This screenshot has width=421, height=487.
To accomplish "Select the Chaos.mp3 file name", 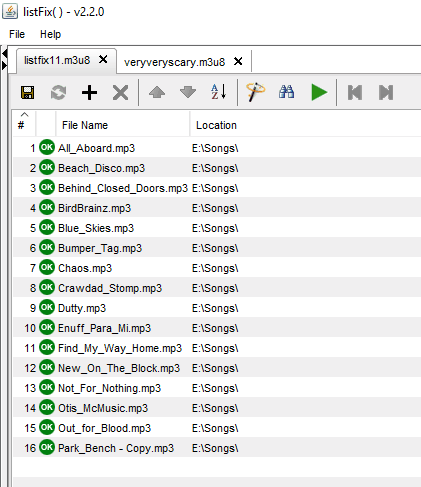I will pyautogui.click(x=85, y=268).
